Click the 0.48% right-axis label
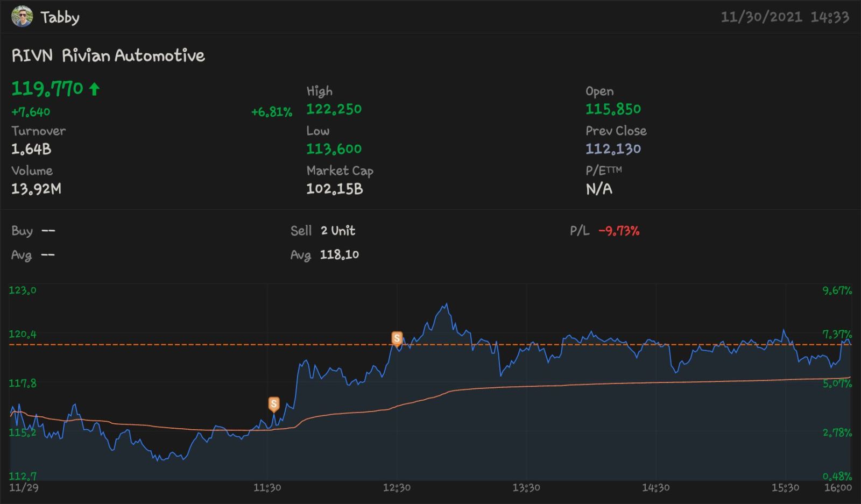Screen dimensions: 861x504 [x=837, y=476]
